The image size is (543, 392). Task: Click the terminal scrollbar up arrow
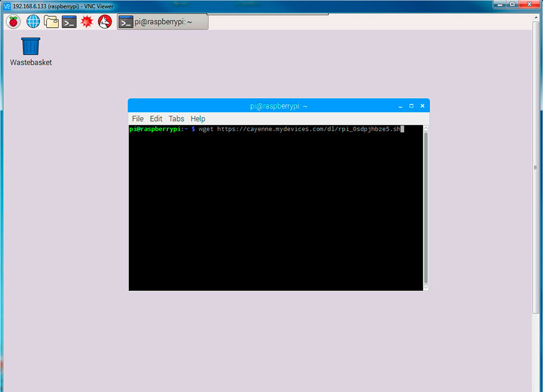click(x=426, y=129)
